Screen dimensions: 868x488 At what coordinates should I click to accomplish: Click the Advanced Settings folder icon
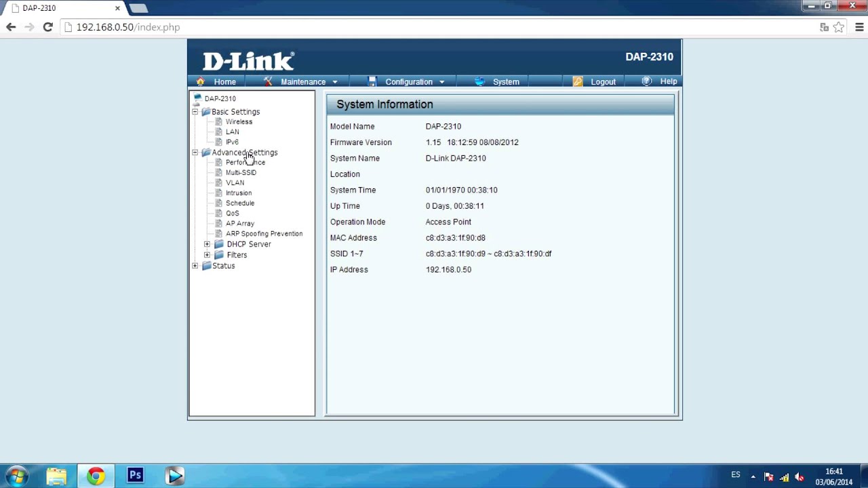tap(205, 152)
